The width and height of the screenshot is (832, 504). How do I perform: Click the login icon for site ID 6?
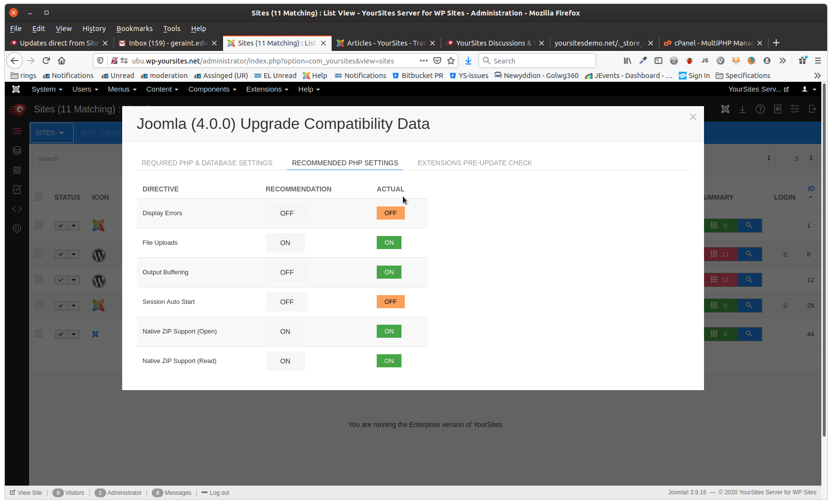click(785, 254)
